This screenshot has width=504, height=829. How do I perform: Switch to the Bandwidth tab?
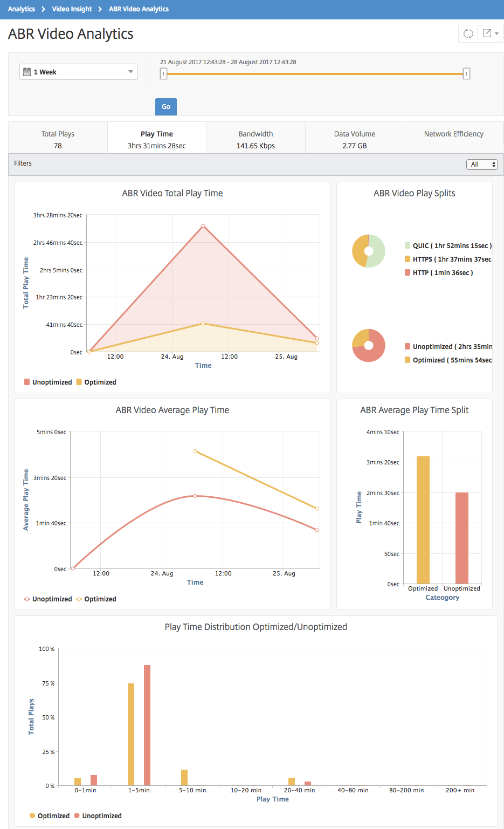pyautogui.click(x=256, y=139)
